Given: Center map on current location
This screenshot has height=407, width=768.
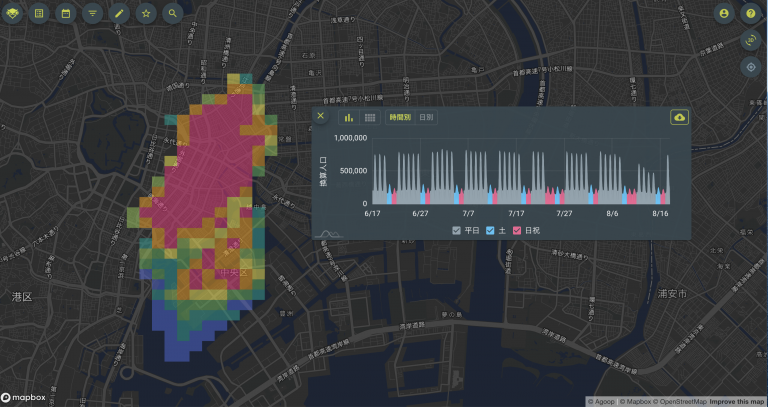Looking at the screenshot, I should tap(751, 67).
